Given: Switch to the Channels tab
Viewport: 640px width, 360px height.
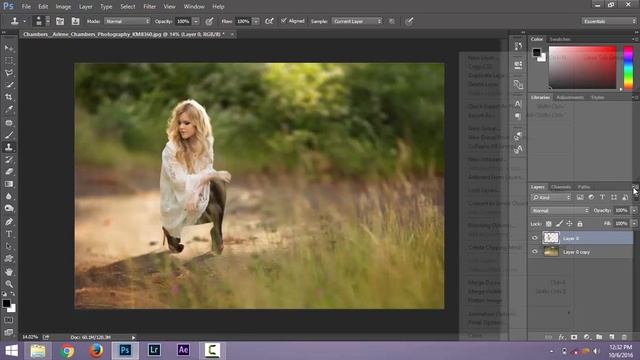Looking at the screenshot, I should 560,187.
